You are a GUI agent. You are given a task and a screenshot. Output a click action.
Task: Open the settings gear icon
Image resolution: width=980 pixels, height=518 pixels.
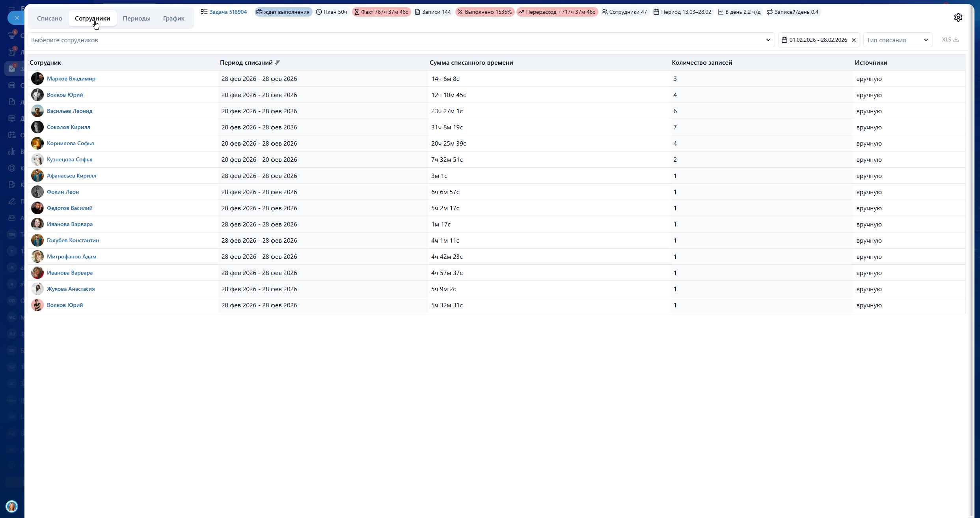point(958,17)
